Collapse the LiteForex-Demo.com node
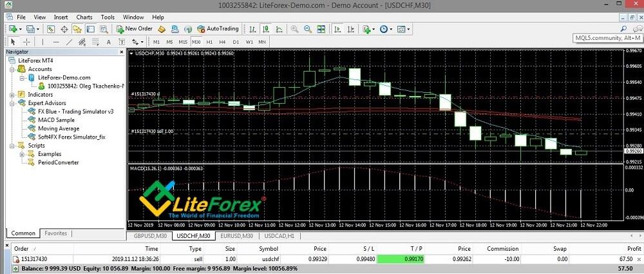The image size is (644, 274). click(x=22, y=78)
